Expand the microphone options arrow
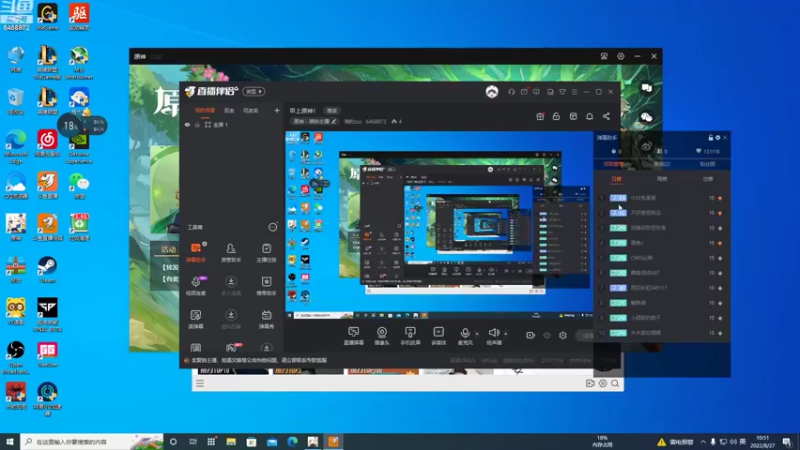Viewport: 800px width, 450px height. (477, 334)
